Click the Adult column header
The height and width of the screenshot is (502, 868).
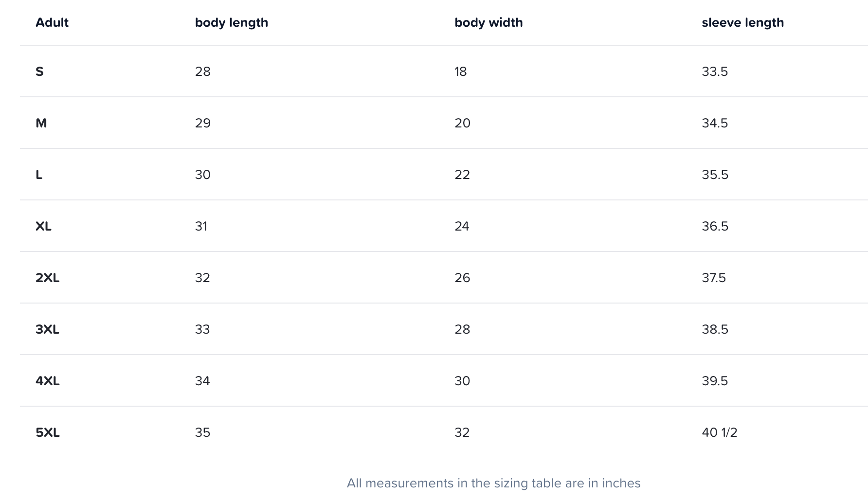[x=52, y=23]
